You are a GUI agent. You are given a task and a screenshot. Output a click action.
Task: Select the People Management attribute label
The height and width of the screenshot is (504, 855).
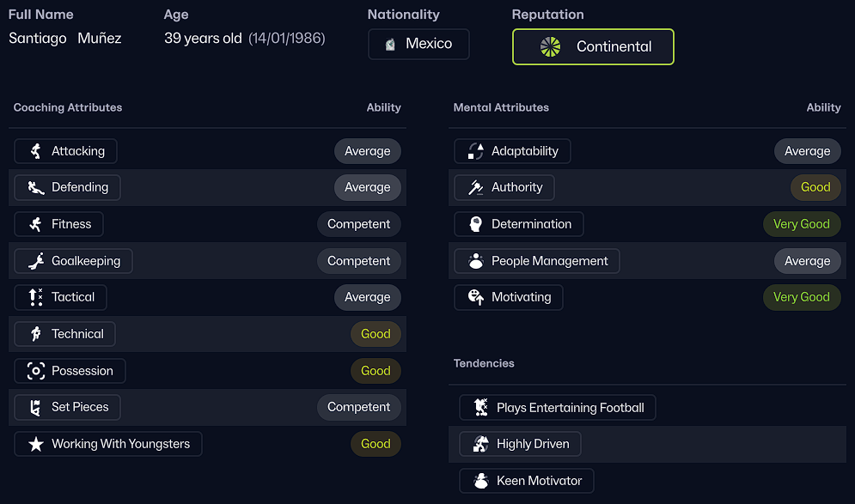click(549, 261)
